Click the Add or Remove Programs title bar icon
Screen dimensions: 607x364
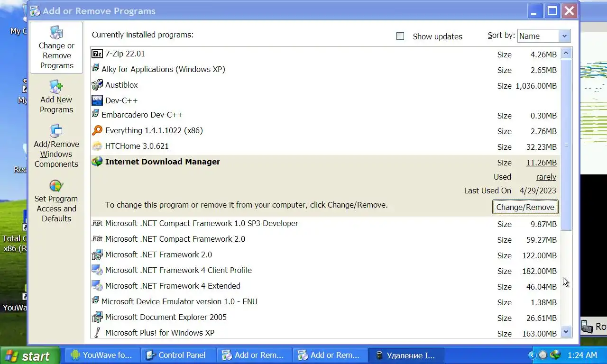[35, 11]
